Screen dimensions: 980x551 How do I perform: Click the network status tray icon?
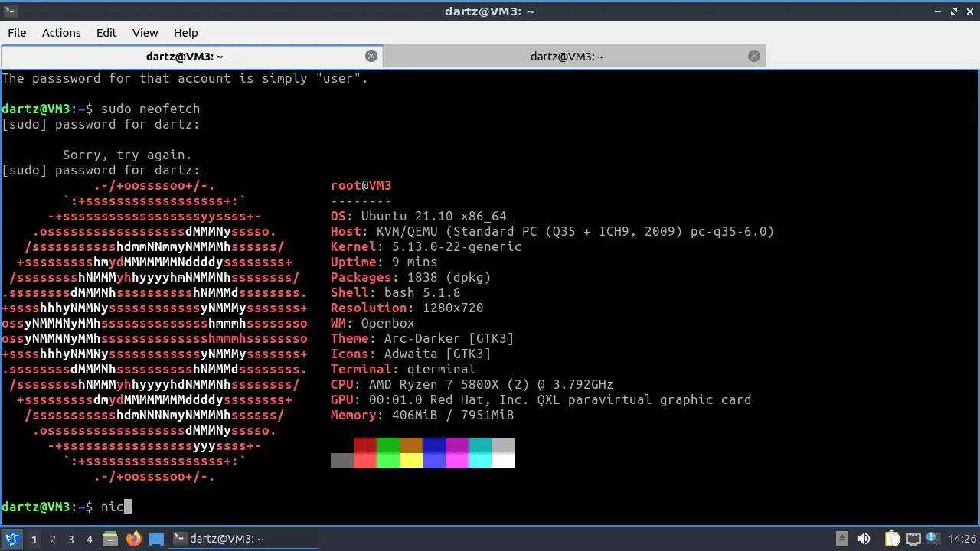tap(913, 539)
